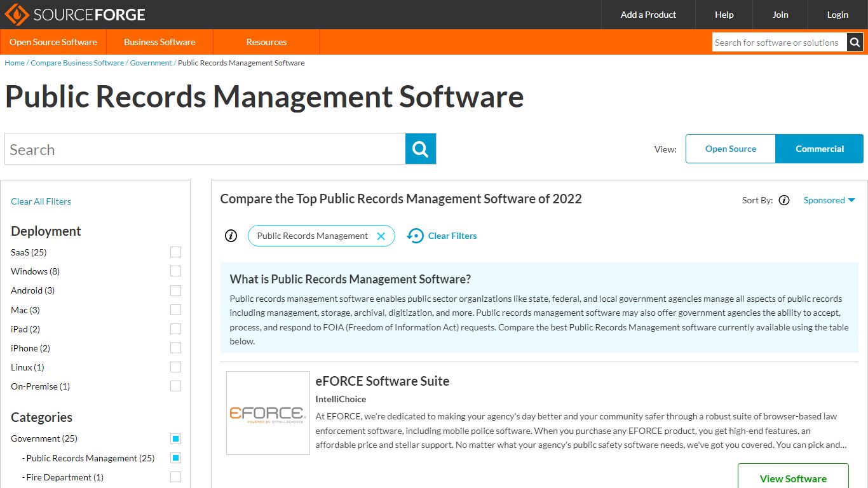Check the Mac deployment checkbox
This screenshot has width=868, height=488.
click(175, 310)
